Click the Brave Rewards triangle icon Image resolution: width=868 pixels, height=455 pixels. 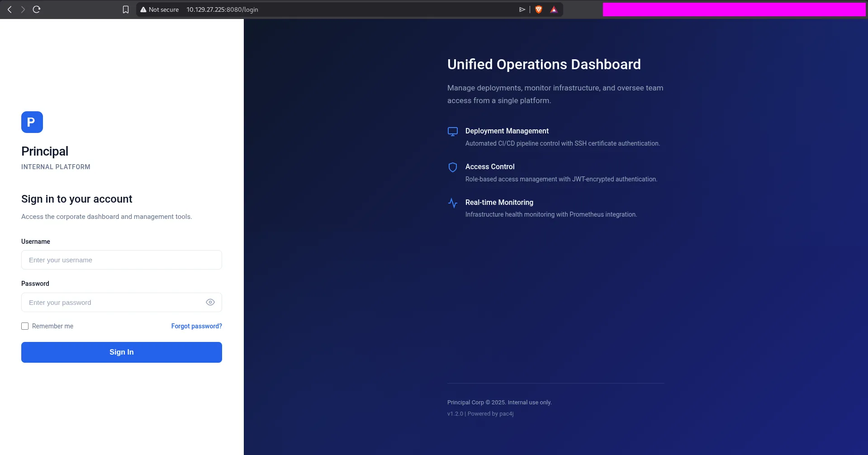554,9
